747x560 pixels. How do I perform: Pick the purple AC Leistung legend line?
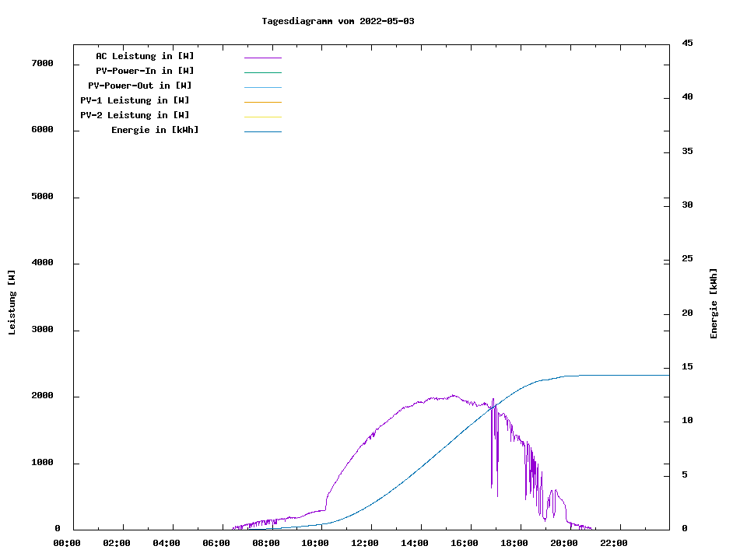(262, 58)
